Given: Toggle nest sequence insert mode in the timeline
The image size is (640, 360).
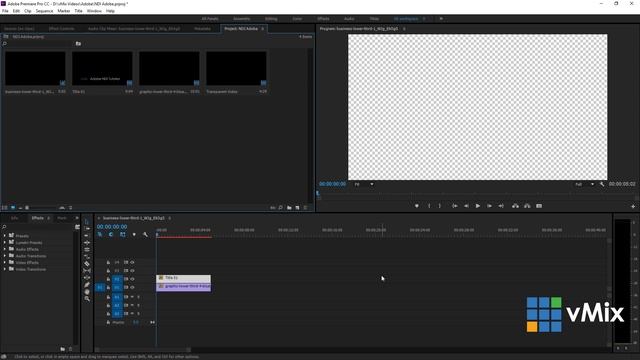Looking at the screenshot, I should (100, 235).
